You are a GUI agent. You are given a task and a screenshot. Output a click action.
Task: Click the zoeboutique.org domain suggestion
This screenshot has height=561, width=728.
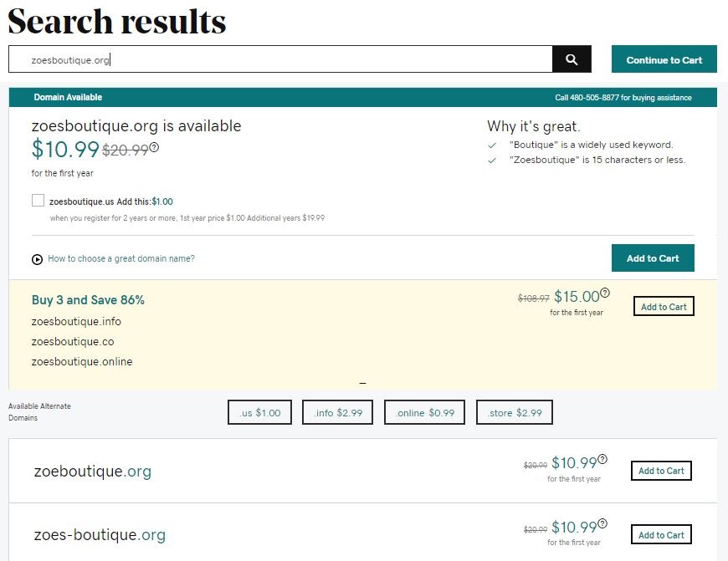[93, 471]
